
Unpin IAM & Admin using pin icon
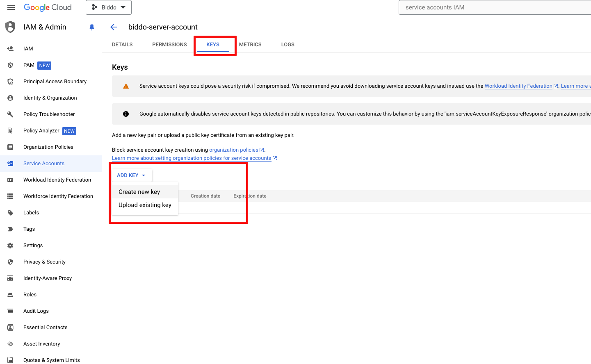point(92,27)
